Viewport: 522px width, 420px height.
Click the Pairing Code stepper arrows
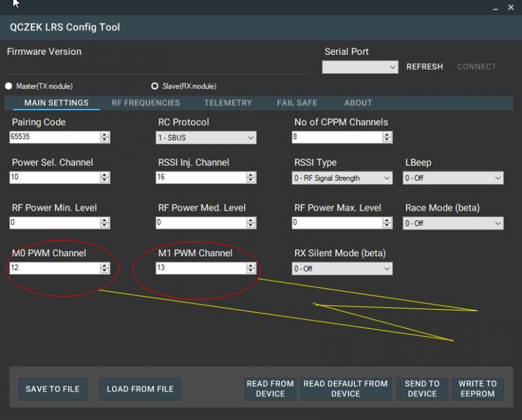[x=105, y=137]
